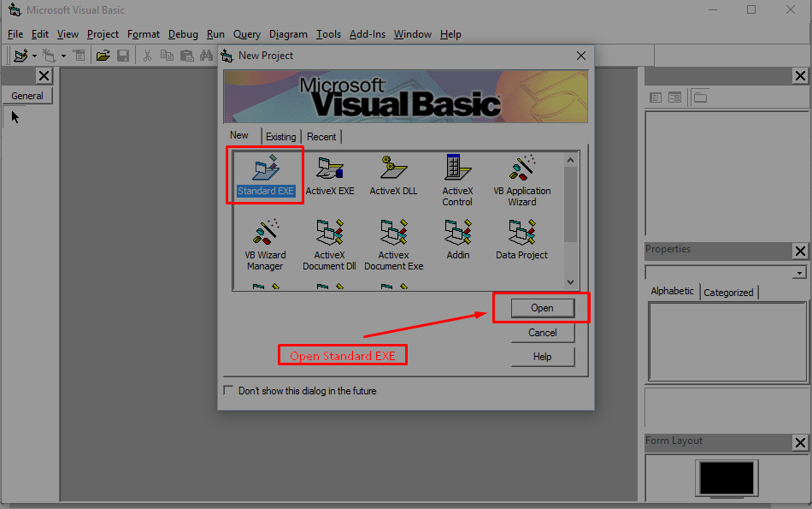The width and height of the screenshot is (812, 509).
Task: Click the Cut scissors icon
Action: pos(148,56)
